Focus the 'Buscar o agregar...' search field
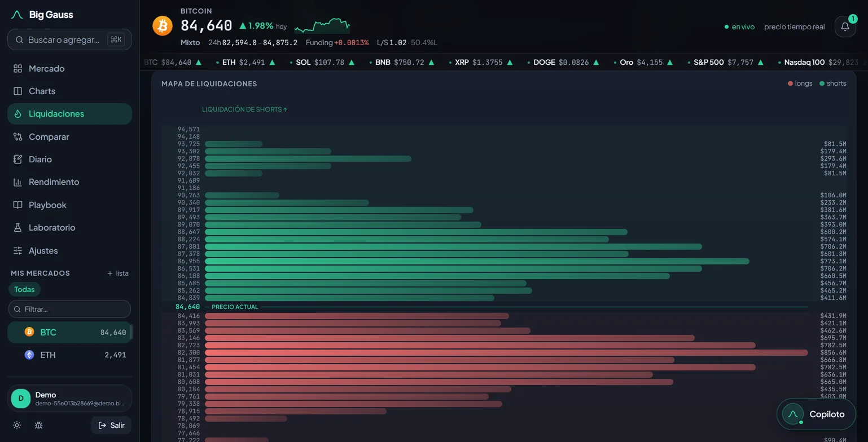Viewport: 868px width, 442px height. 69,39
